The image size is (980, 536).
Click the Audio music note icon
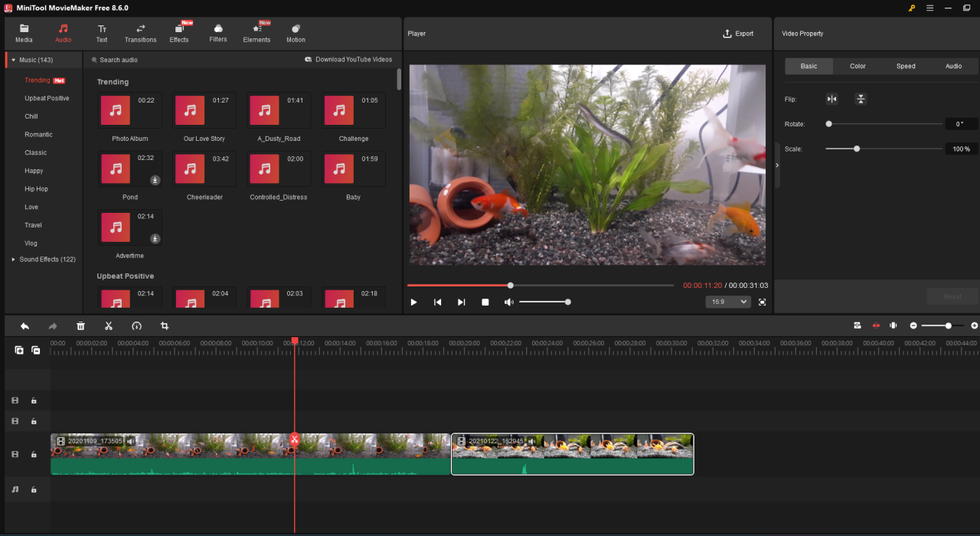(64, 28)
